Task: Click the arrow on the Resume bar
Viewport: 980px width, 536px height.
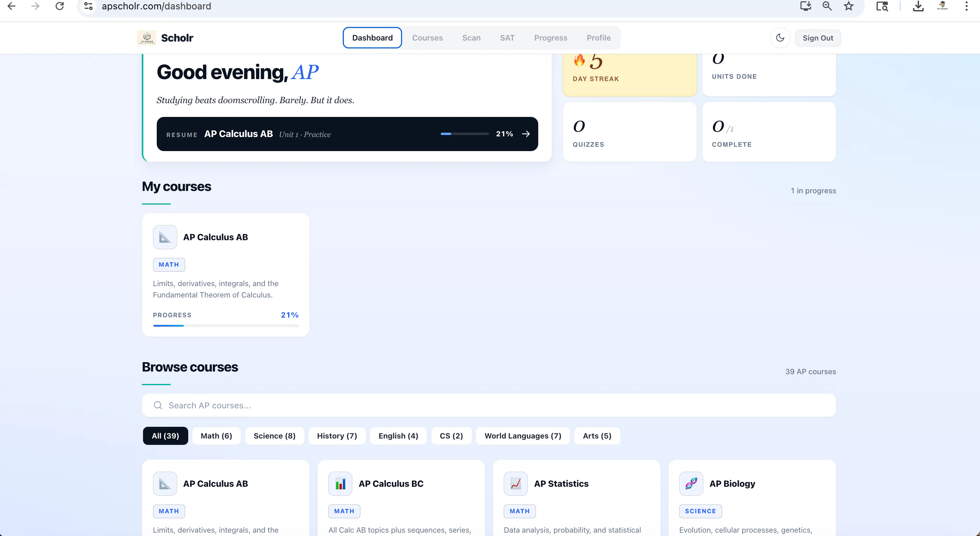Action: click(526, 134)
